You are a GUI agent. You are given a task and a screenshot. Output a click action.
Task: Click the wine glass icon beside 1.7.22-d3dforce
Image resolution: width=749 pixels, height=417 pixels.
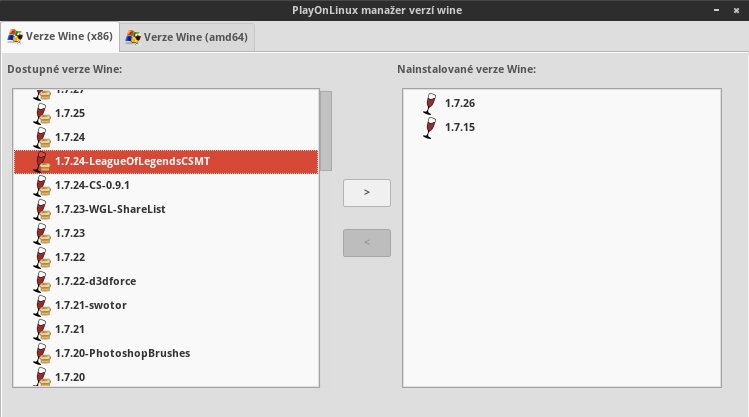pos(41,281)
